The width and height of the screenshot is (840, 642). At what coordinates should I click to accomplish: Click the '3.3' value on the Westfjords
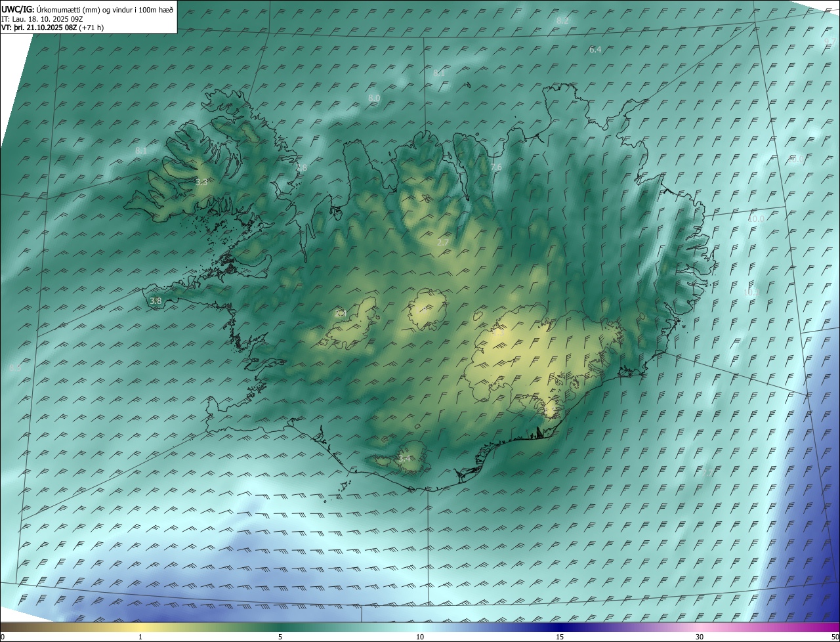201,182
